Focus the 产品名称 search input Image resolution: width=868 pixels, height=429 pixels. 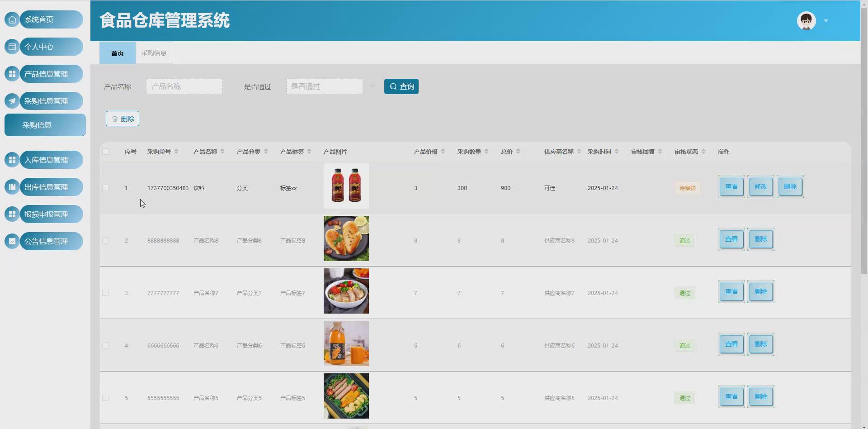pyautogui.click(x=184, y=86)
